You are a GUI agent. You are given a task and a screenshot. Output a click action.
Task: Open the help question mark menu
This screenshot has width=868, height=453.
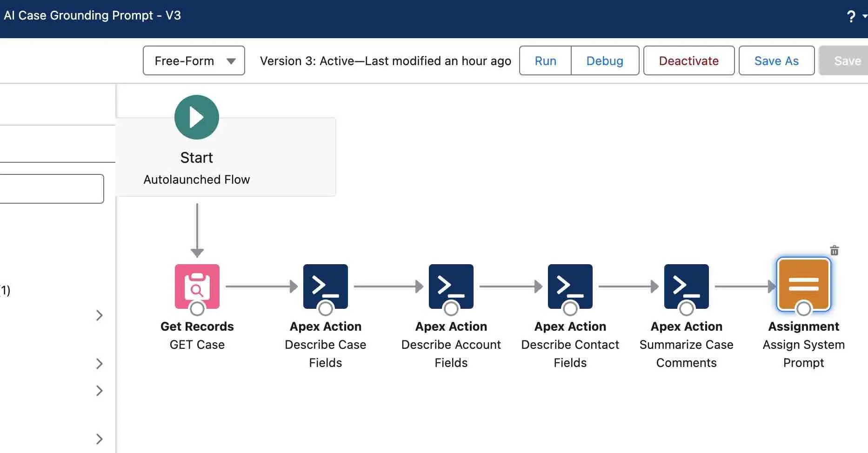851,16
